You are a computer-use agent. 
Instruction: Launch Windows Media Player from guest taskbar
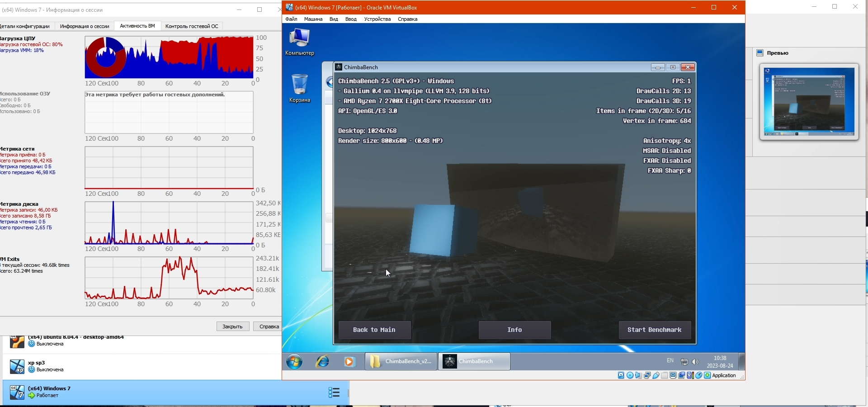349,361
